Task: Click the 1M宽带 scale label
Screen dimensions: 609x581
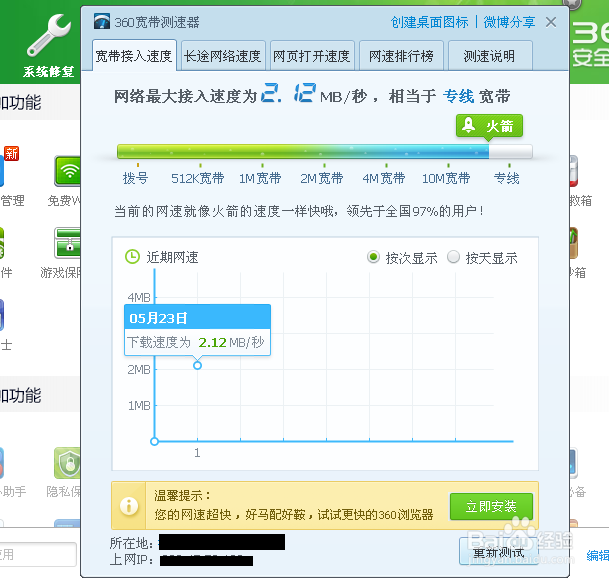Action: [260, 178]
